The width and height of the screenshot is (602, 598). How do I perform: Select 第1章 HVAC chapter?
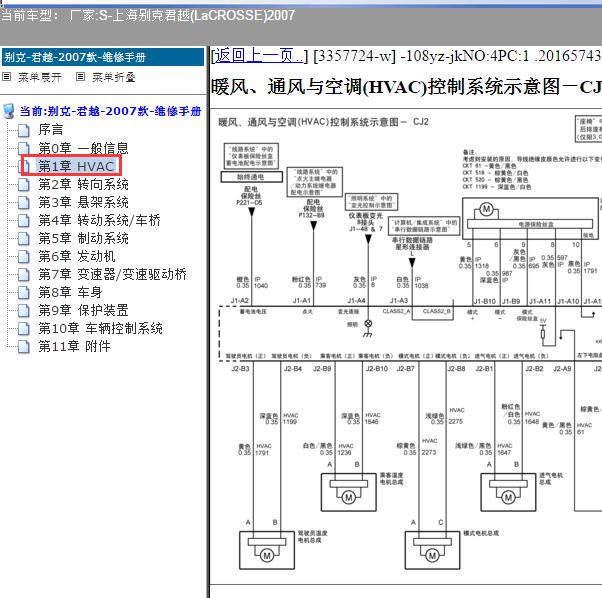(77, 166)
